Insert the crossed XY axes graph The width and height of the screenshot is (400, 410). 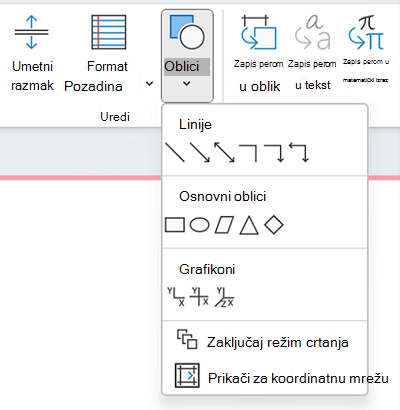point(199,297)
